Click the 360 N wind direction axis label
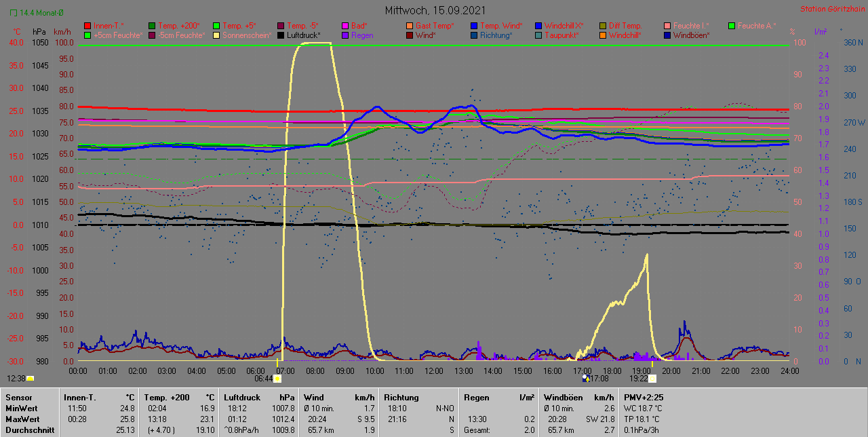Viewport: 868px width, 437px height. pos(852,43)
